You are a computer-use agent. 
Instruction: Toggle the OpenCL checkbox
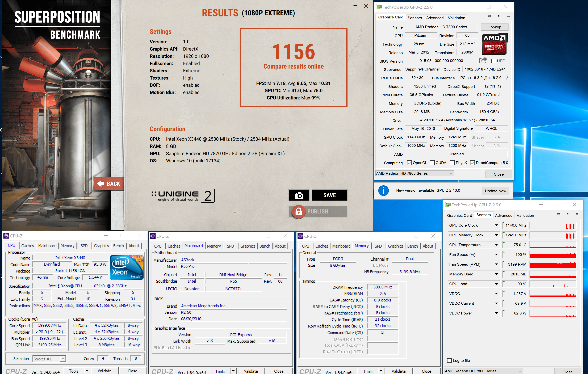(x=409, y=163)
